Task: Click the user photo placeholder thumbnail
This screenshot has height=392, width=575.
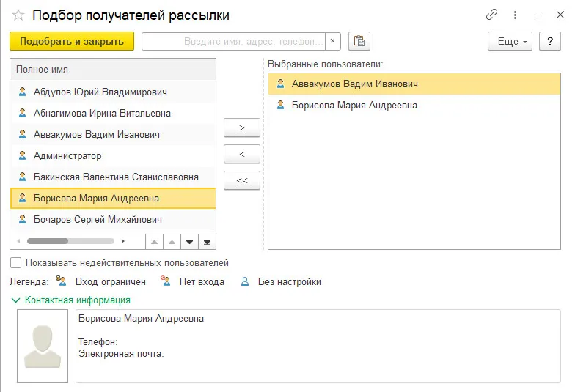Action: point(43,346)
